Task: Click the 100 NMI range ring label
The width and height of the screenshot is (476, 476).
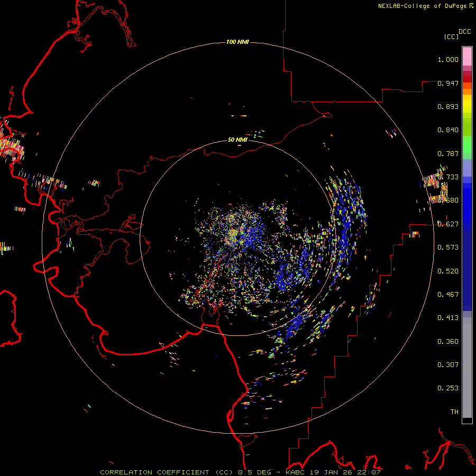Action: (x=237, y=42)
